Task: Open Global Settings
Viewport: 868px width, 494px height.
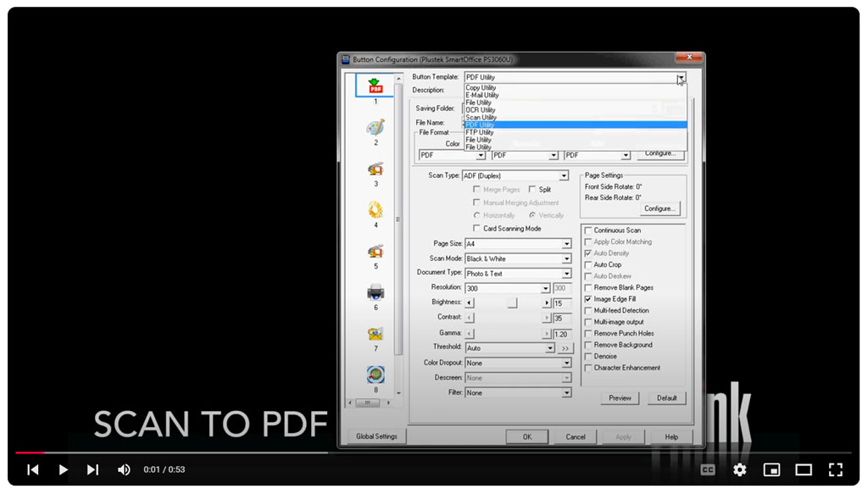Action: point(376,436)
